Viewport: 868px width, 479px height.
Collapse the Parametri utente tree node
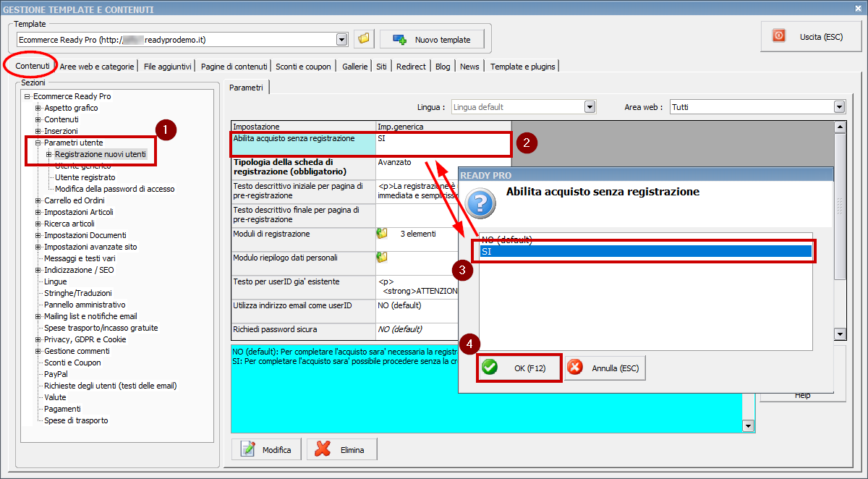[38, 143]
